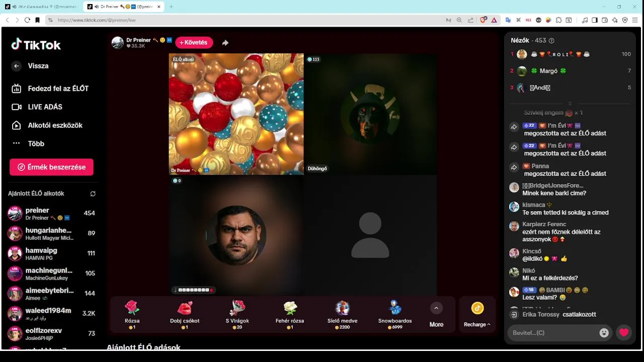Toggle the browser sidebar panel
Screen dimensions: 644x362
[595, 20]
